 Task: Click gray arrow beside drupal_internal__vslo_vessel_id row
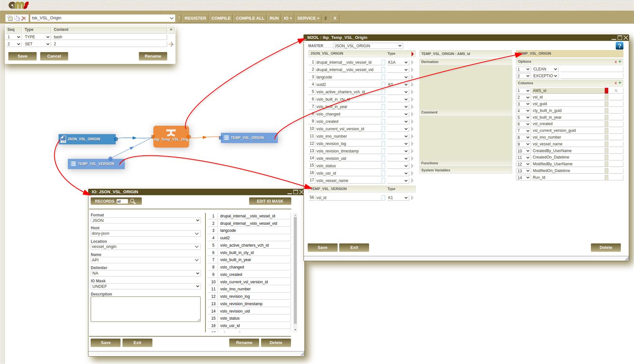[x=412, y=63]
